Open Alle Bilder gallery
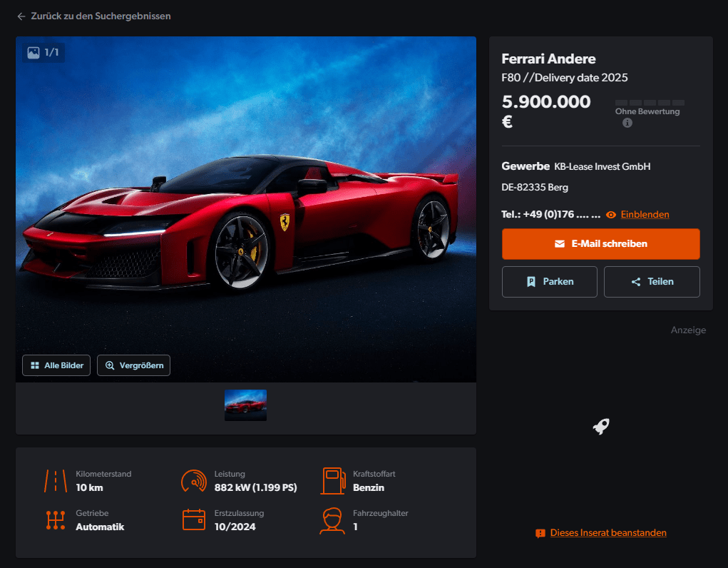The height and width of the screenshot is (568, 728). click(x=56, y=365)
